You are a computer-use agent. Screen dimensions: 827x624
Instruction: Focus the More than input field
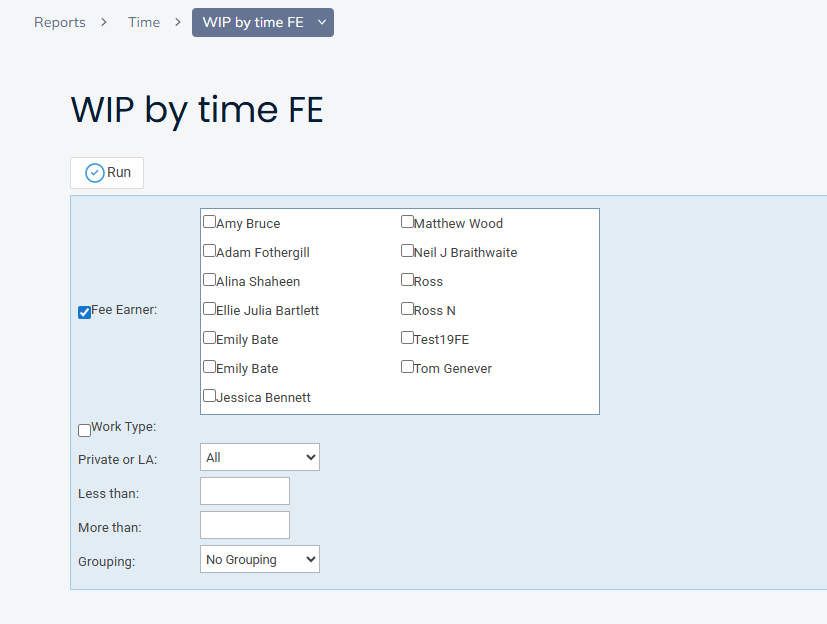tap(245, 525)
